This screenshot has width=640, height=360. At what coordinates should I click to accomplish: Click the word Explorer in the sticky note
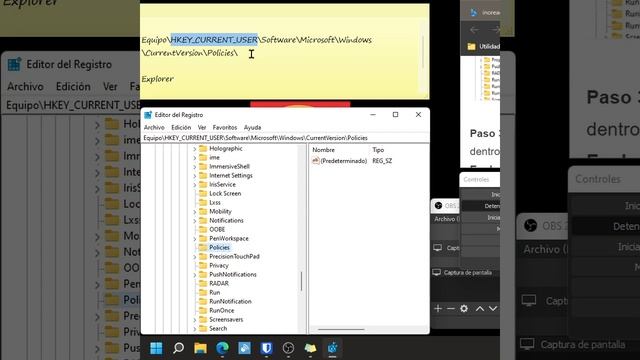[x=158, y=79]
